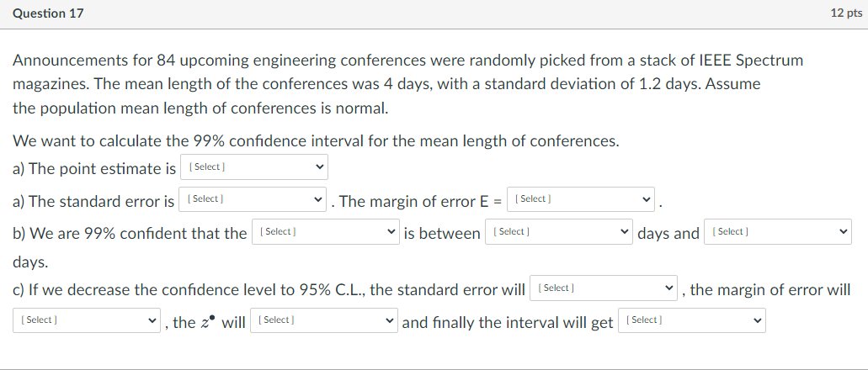Open the point estimate dropdown

(253, 167)
